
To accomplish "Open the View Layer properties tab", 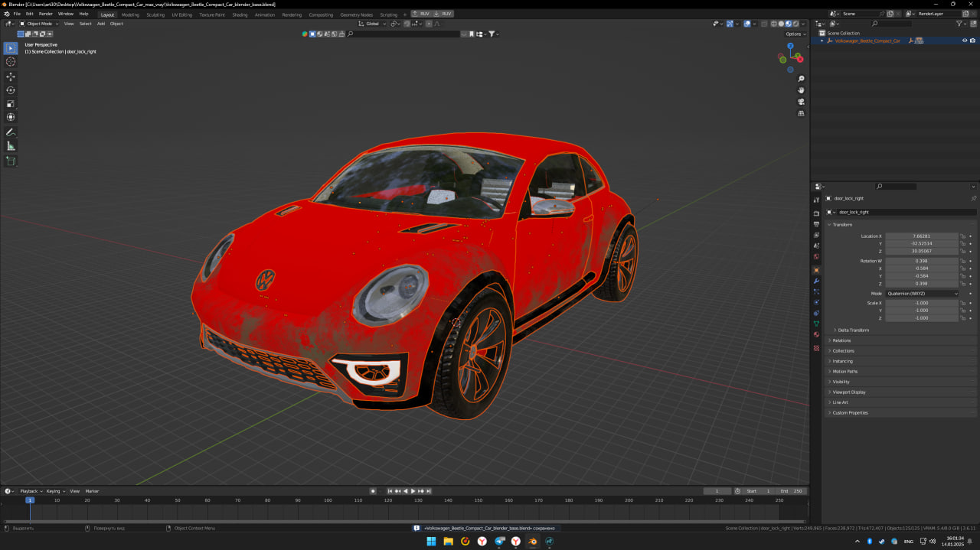I will click(816, 235).
